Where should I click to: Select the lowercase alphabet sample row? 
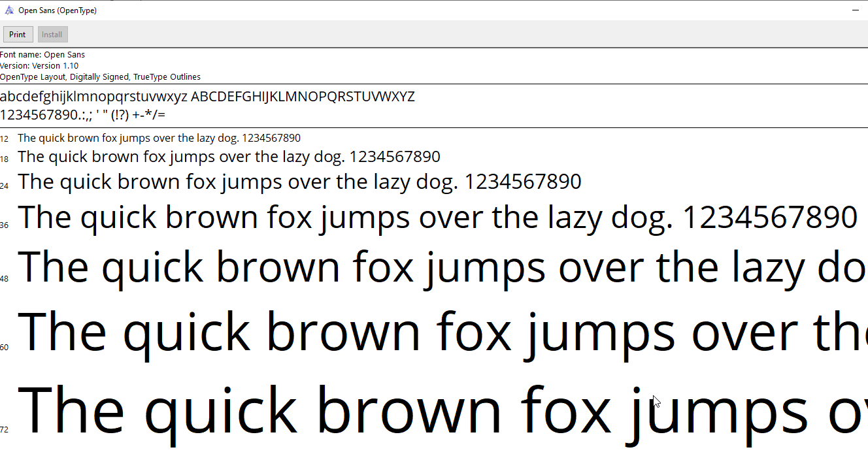coord(208,96)
